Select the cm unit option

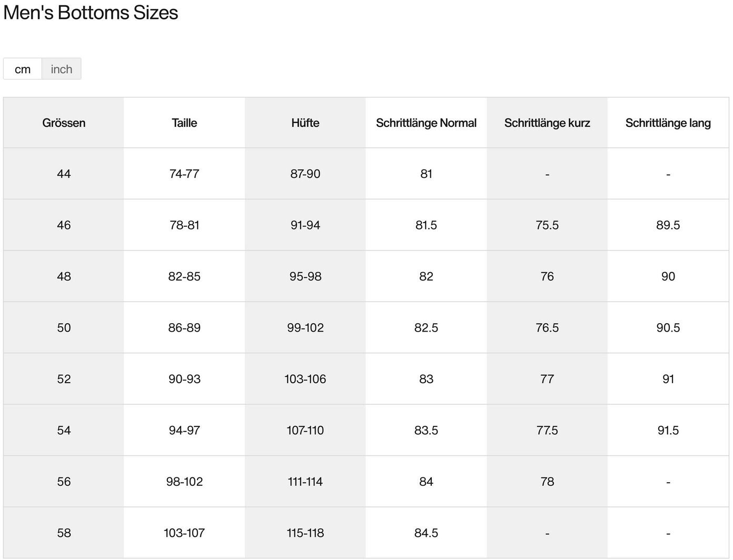coord(23,69)
